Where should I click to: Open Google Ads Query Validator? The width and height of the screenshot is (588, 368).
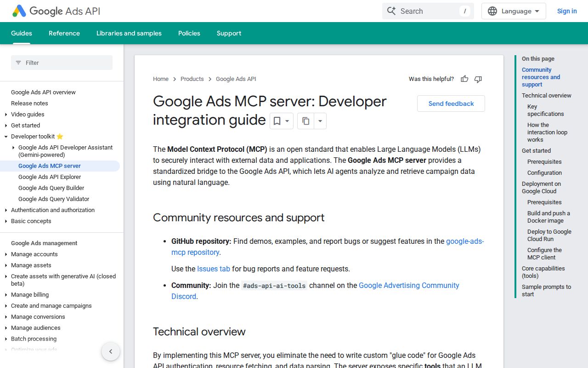[54, 199]
